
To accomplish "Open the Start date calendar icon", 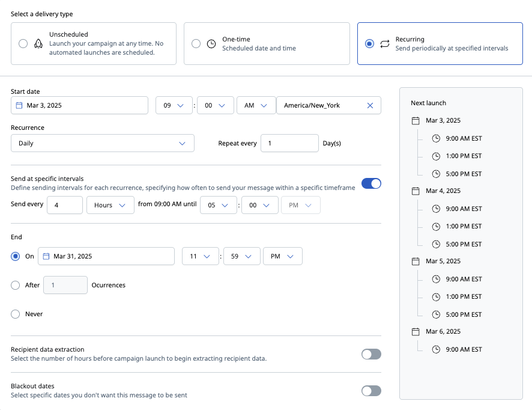I will 19,105.
